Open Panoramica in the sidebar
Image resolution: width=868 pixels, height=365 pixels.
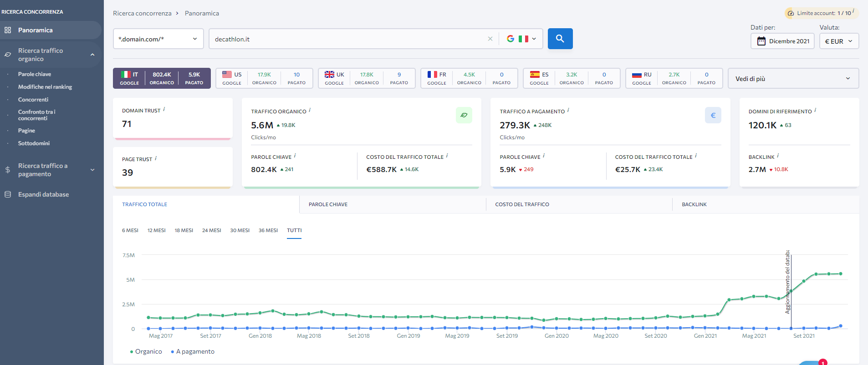pyautogui.click(x=51, y=30)
